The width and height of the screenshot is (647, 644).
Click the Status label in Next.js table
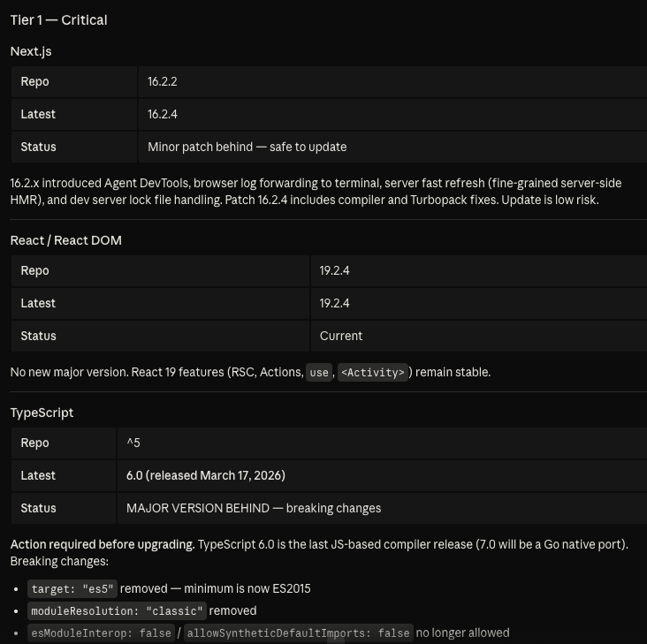tap(38, 147)
